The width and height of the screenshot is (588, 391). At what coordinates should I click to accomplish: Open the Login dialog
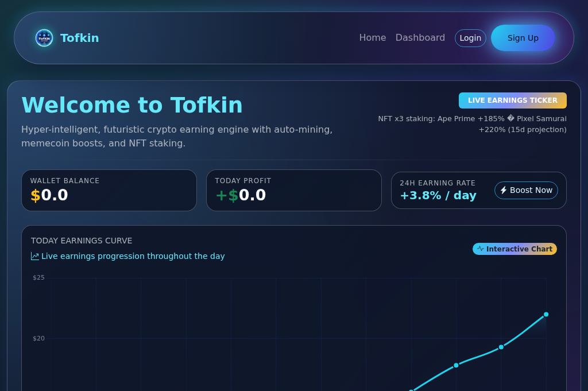(470, 38)
